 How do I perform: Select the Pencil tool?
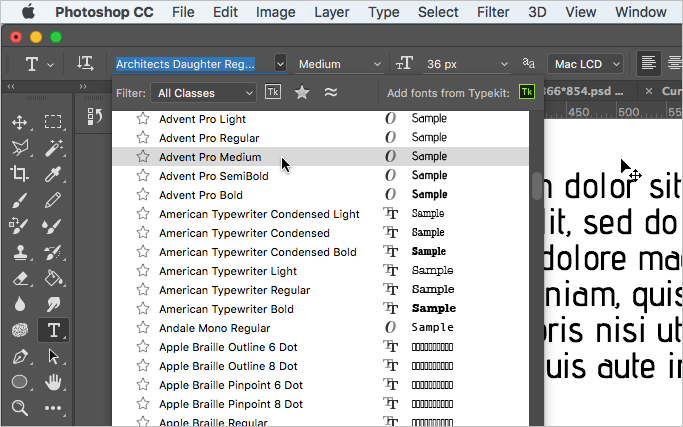point(53,200)
